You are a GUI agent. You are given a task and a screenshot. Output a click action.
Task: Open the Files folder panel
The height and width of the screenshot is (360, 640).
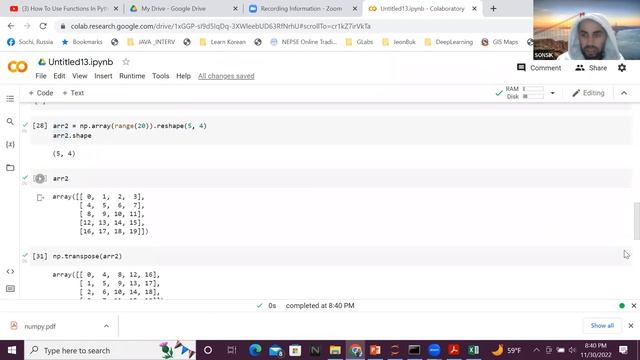(10, 167)
